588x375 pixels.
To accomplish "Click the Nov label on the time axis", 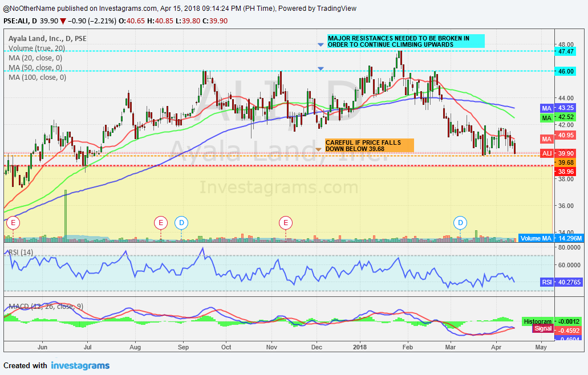I will coord(272,347).
